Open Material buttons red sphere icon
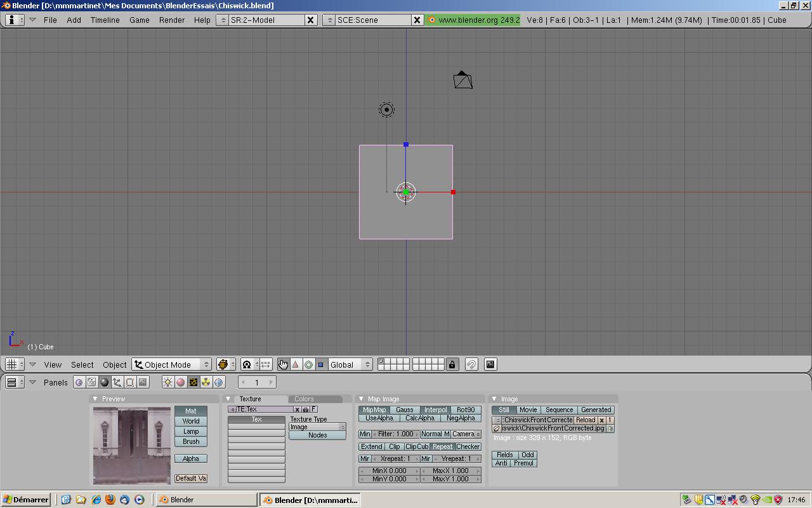This screenshot has width=812, height=508. (181, 382)
